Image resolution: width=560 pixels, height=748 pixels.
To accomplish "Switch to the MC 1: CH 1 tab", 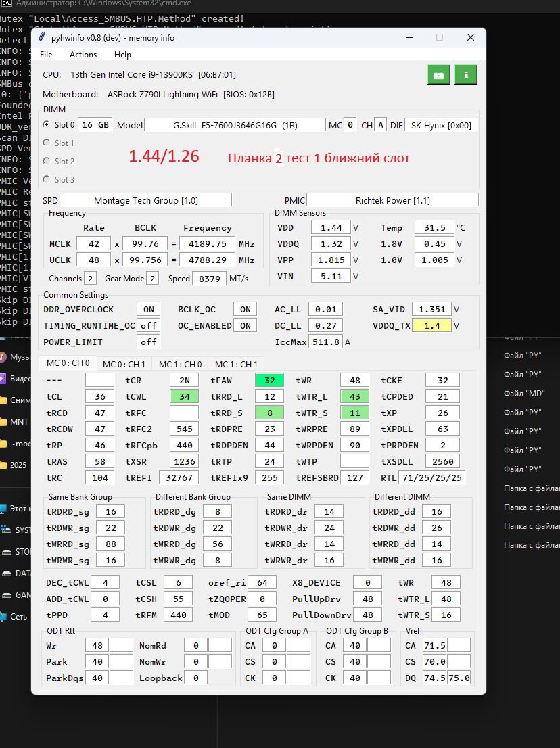I will point(236,364).
